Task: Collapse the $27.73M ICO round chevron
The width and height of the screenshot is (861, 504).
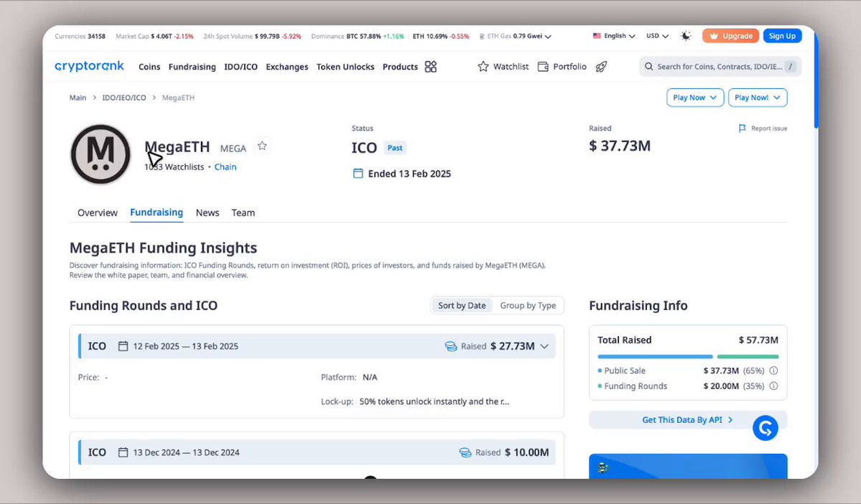Action: click(x=544, y=347)
